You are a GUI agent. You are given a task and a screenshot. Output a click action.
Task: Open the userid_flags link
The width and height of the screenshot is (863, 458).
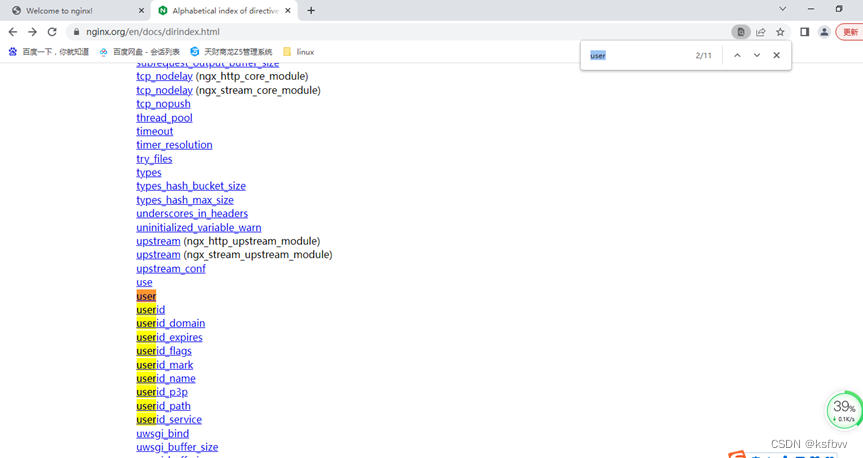point(164,351)
